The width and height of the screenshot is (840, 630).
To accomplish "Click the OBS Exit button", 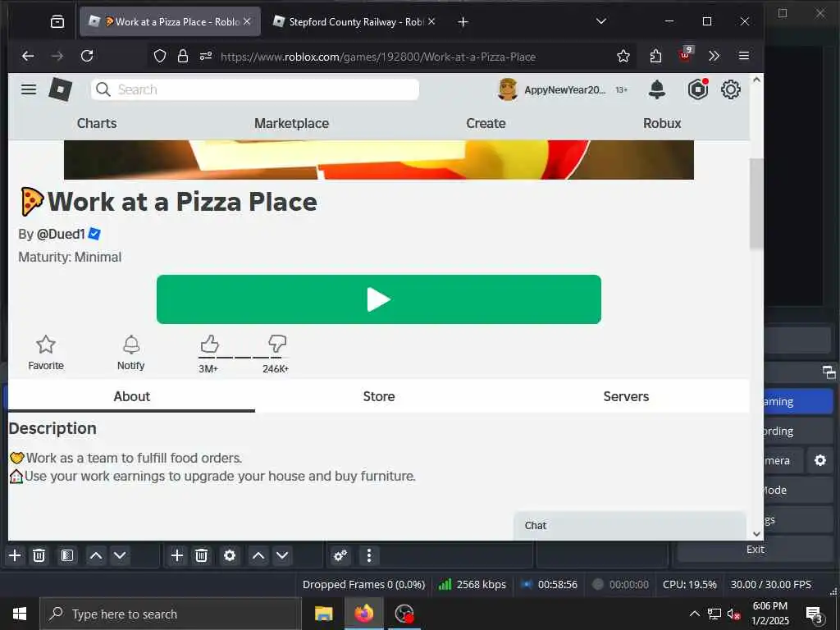I will click(756, 550).
